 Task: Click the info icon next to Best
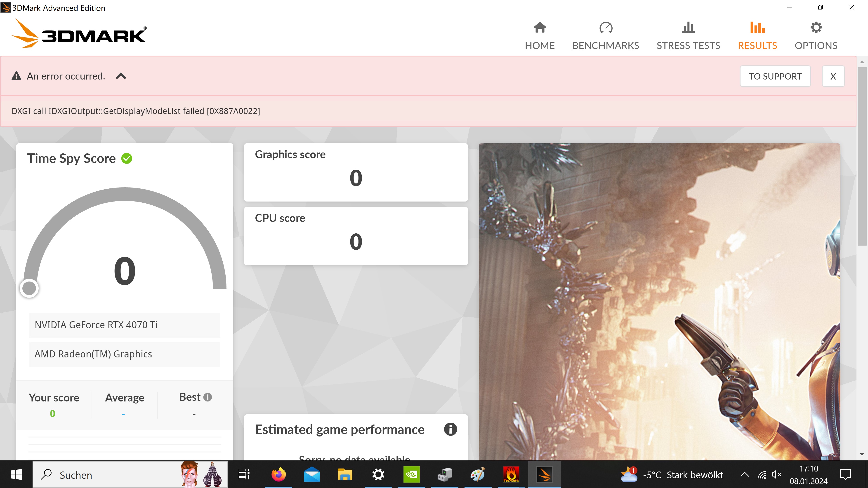click(208, 397)
